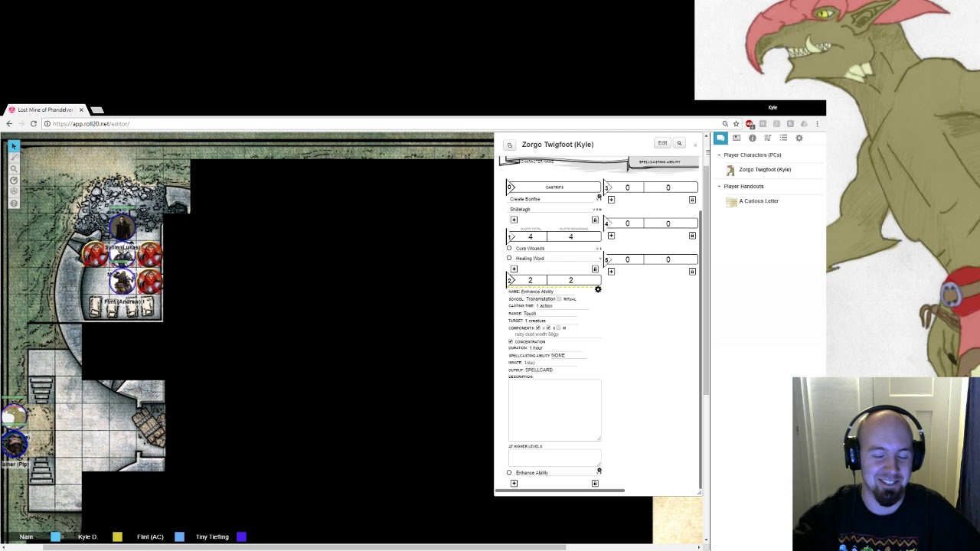Image resolution: width=980 pixels, height=551 pixels.
Task: Click the Create Bonfire cantrip
Action: tap(525, 199)
